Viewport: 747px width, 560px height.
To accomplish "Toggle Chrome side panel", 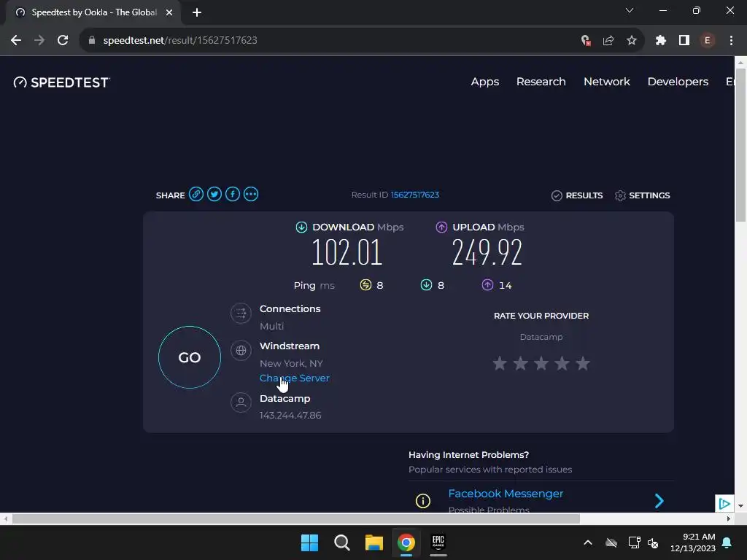I will pos(684,41).
